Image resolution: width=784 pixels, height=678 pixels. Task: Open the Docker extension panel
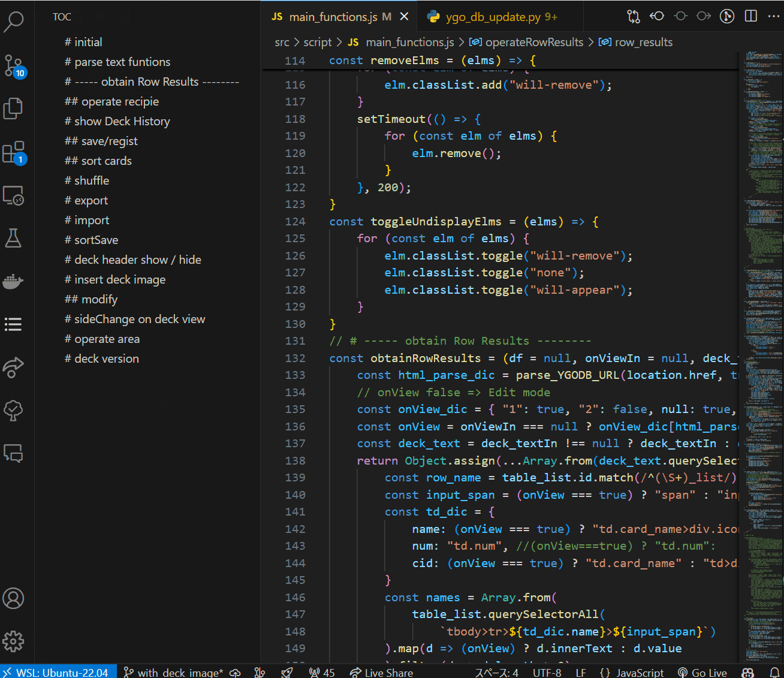[14, 281]
